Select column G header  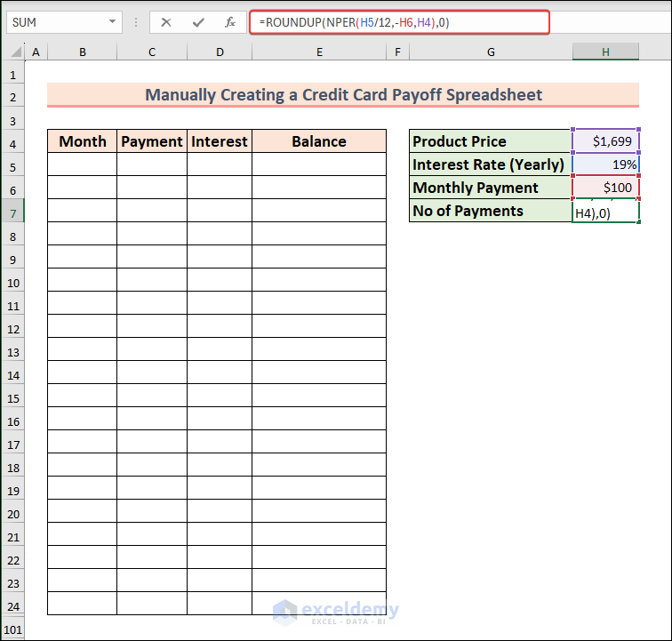pos(492,52)
